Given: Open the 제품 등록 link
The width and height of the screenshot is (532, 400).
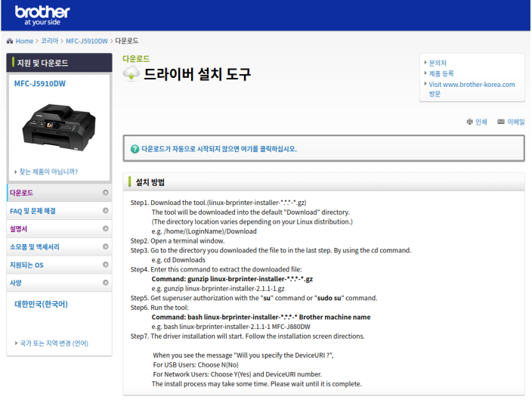Looking at the screenshot, I should tap(441, 73).
